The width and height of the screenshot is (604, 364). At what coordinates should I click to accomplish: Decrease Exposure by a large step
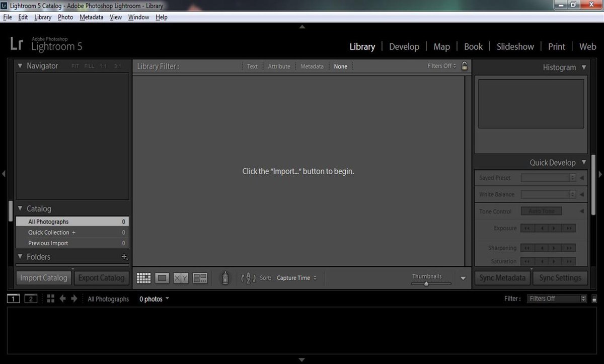(527, 229)
